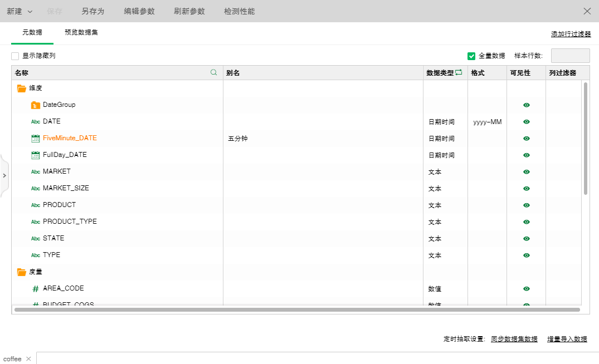Click the orange DateGroup folder icon

click(35, 105)
